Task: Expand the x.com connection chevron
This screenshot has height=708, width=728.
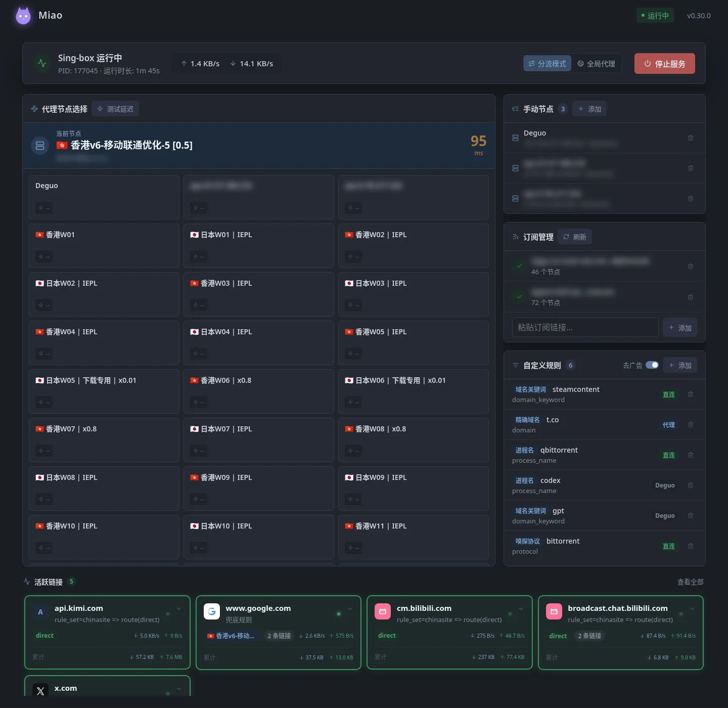Action: [179, 689]
